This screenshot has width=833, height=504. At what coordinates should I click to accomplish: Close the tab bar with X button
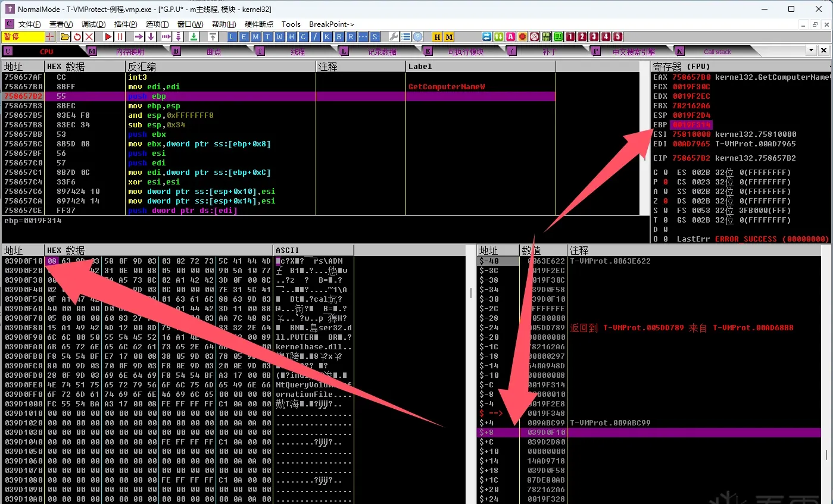[823, 50]
